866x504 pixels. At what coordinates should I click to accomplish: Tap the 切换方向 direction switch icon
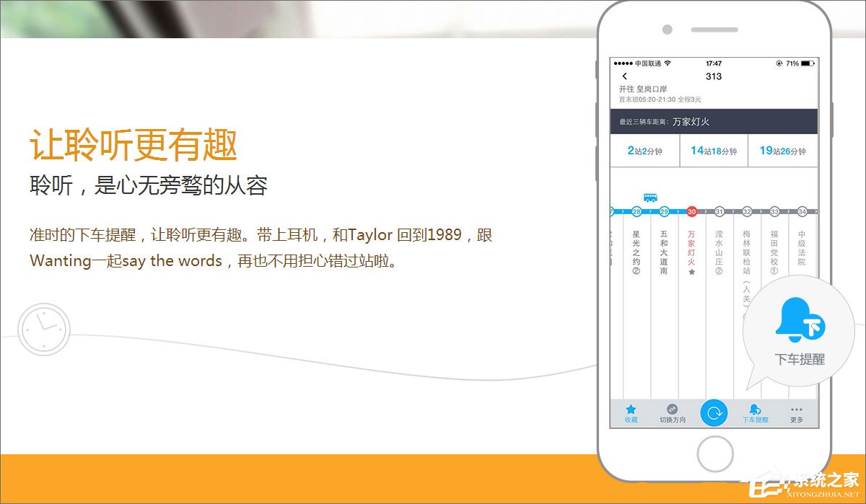673,409
